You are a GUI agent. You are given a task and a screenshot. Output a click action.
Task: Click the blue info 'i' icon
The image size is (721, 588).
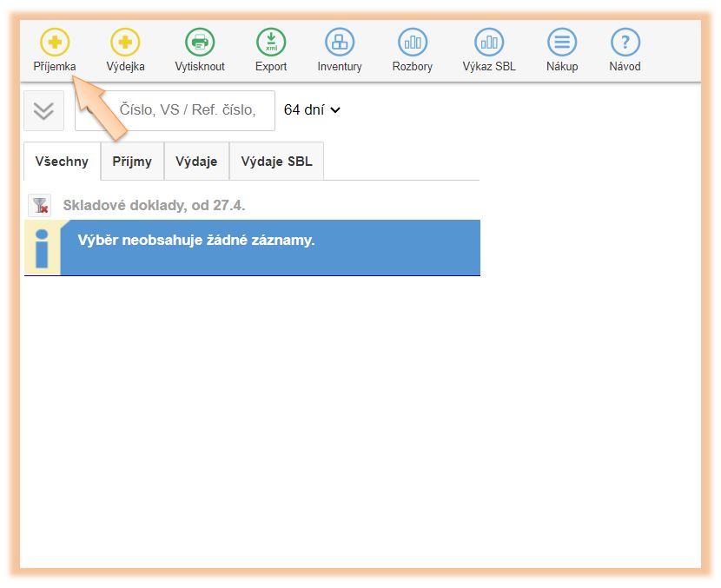(x=42, y=248)
